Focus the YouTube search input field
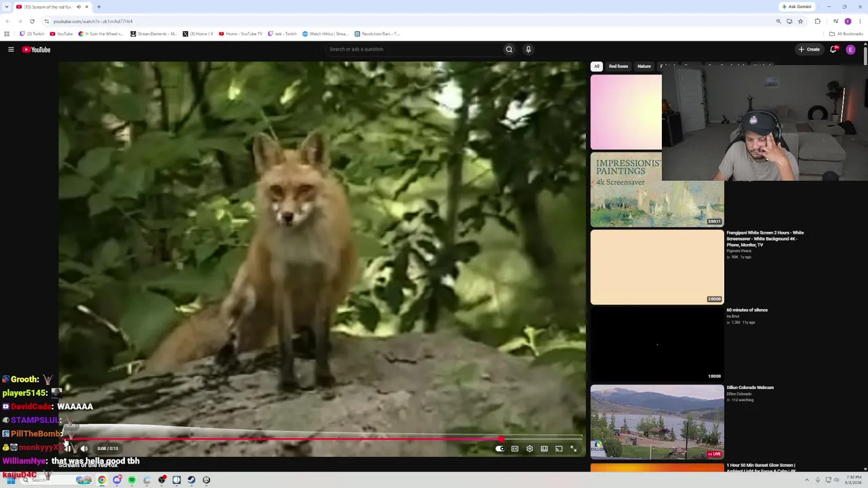 [414, 49]
